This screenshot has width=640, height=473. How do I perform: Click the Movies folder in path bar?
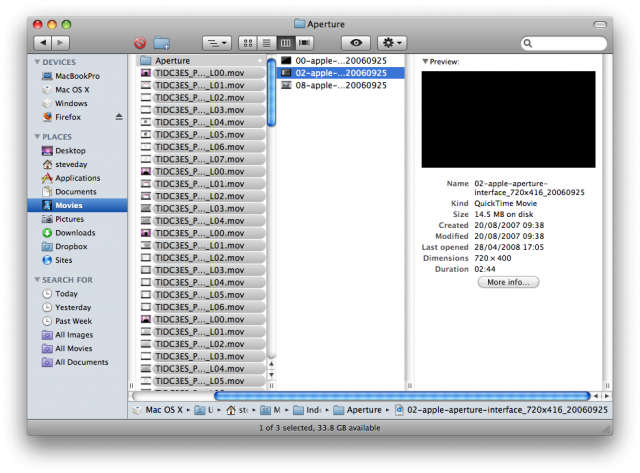tap(270, 410)
